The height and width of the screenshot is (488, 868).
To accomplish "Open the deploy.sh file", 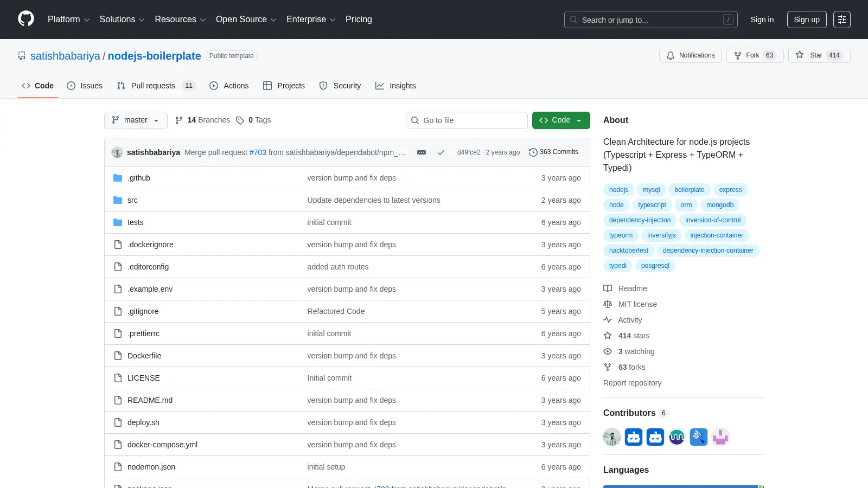I will [x=143, y=422].
